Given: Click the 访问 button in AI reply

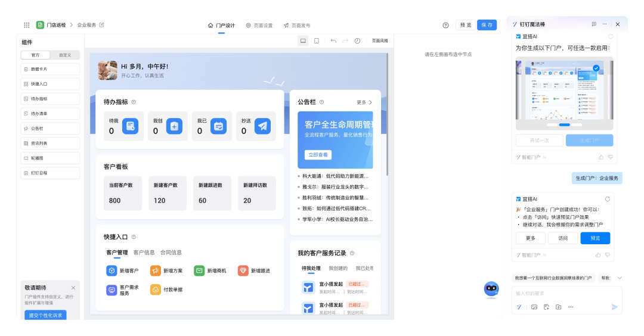Looking at the screenshot, I should point(563,238).
